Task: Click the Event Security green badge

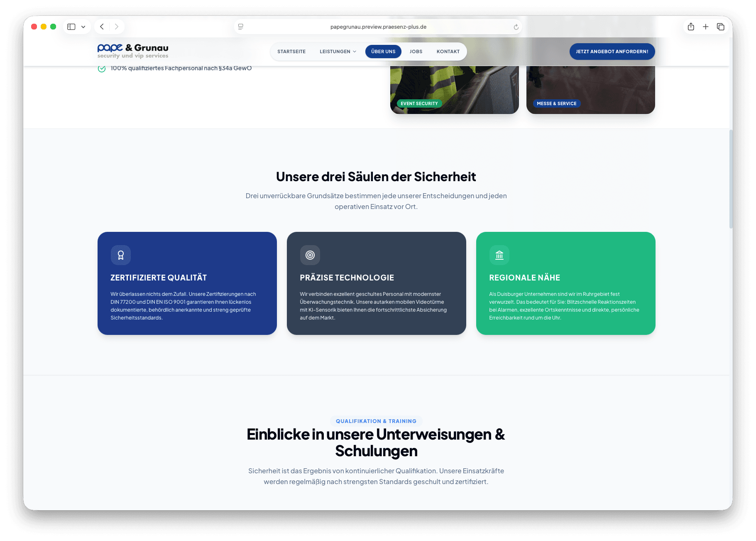Action: coord(419,103)
